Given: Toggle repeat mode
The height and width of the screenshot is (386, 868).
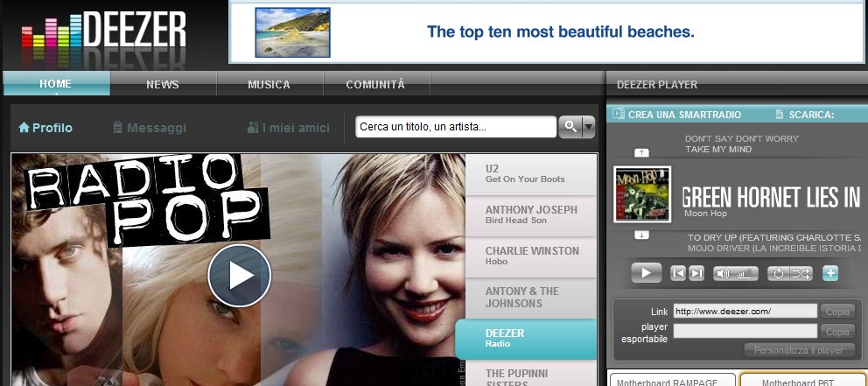Looking at the screenshot, I should pos(778,274).
